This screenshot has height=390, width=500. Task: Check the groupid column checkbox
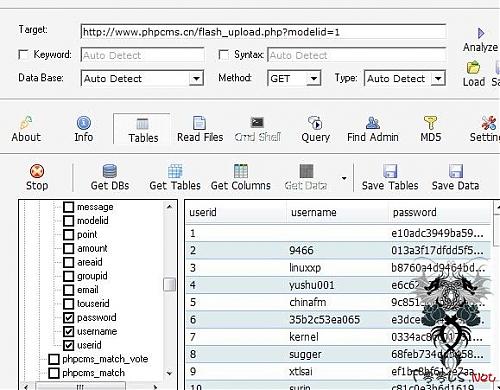[68, 276]
